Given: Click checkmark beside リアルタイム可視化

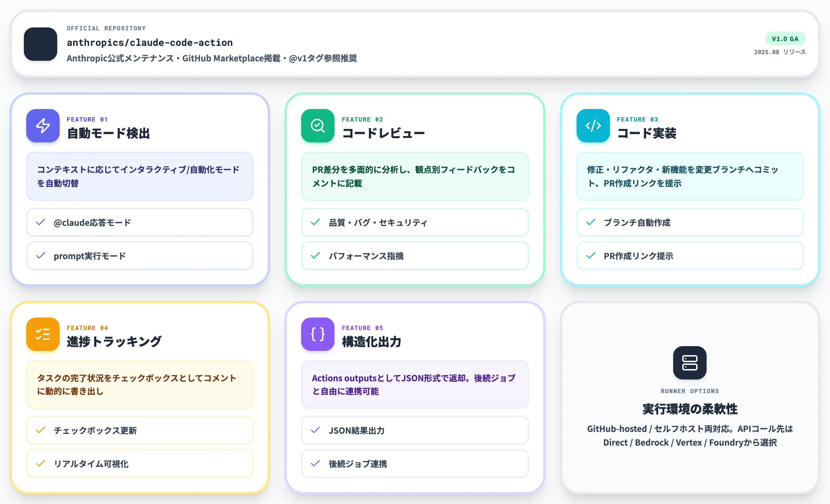Looking at the screenshot, I should click(x=41, y=463).
